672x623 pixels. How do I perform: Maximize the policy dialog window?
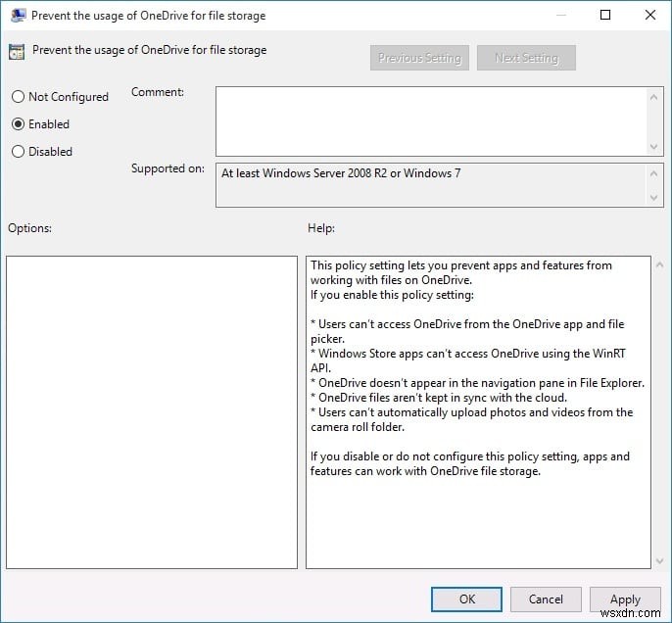pyautogui.click(x=605, y=15)
